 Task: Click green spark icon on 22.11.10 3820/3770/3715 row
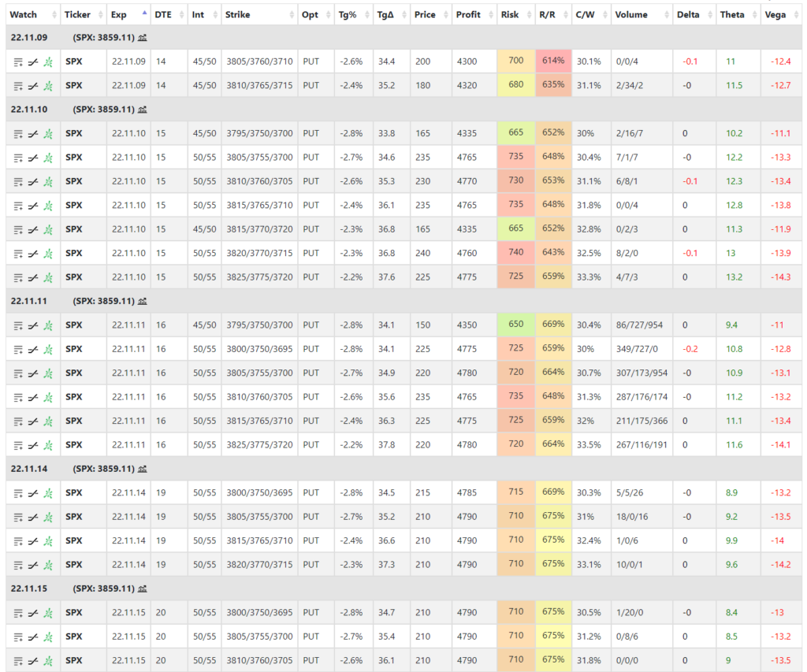(48, 254)
